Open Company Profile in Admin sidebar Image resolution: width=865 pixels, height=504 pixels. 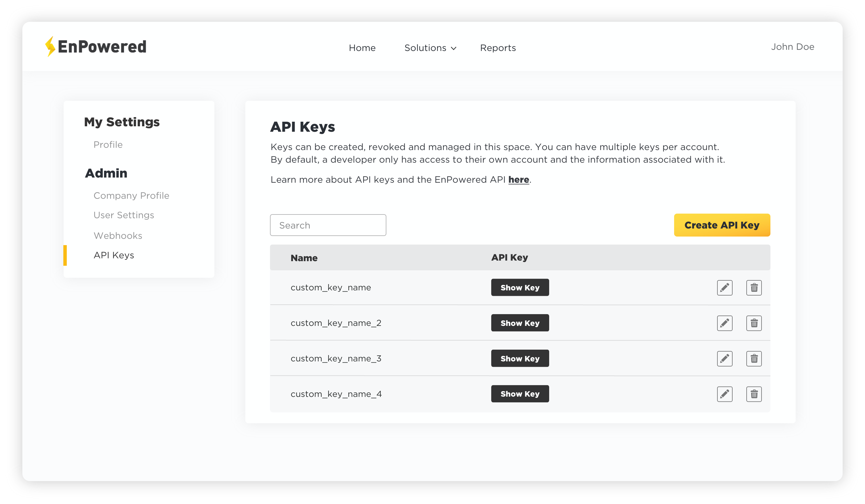tap(131, 196)
